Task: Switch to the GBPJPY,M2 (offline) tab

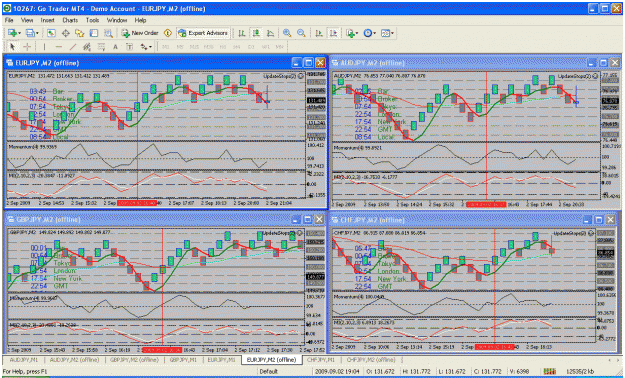Action: coord(134,360)
